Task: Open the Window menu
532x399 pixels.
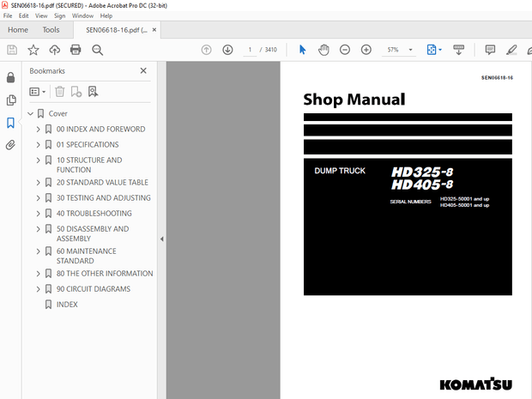Action: (x=82, y=15)
